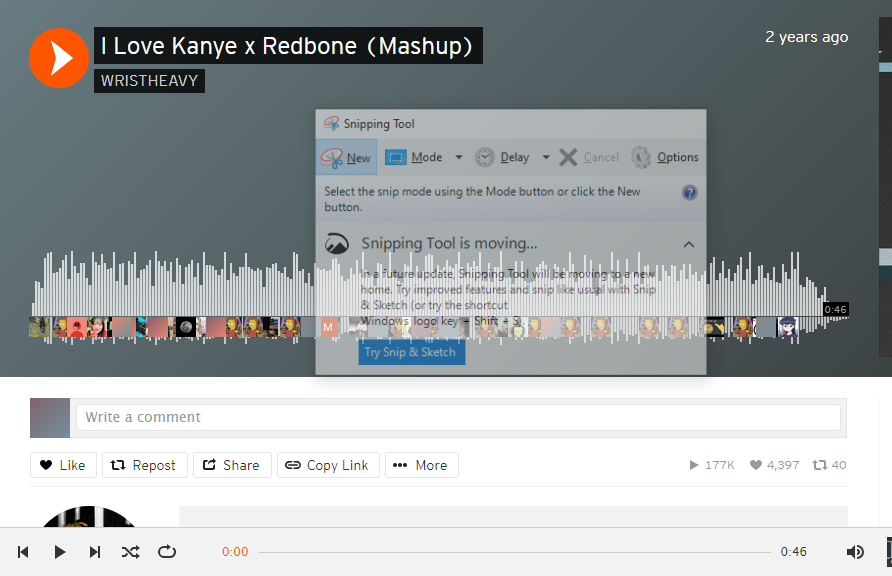
Task: Open the Share dialog
Action: (231, 465)
